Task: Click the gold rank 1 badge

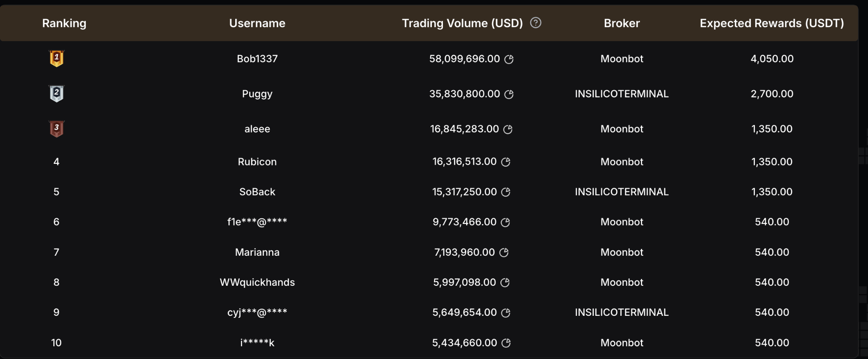Action: tap(56, 58)
